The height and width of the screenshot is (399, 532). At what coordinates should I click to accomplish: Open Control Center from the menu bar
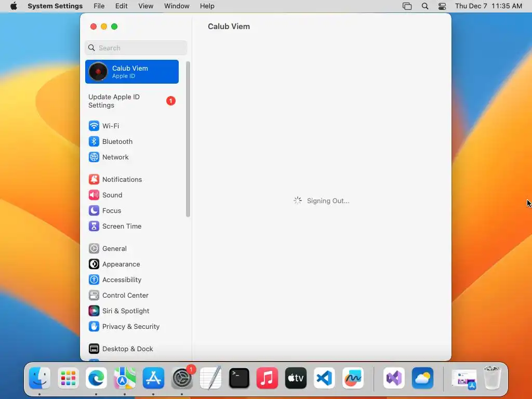click(442, 6)
